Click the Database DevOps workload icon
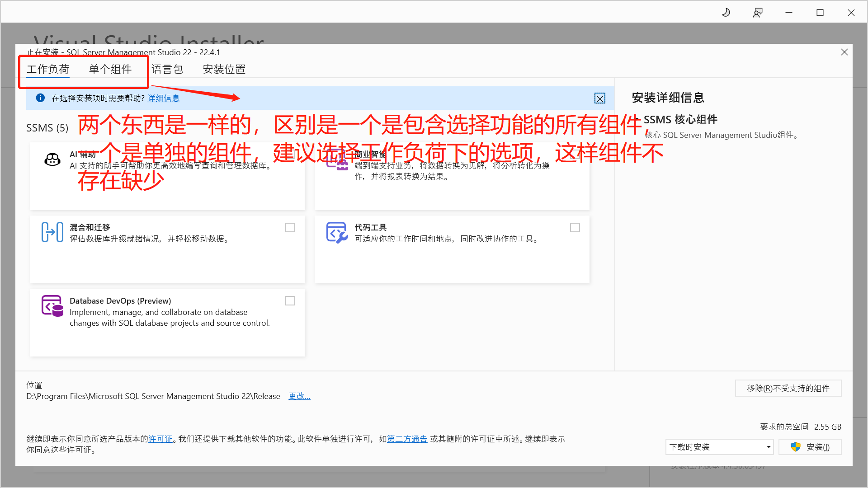The width and height of the screenshot is (868, 488). pyautogui.click(x=52, y=306)
